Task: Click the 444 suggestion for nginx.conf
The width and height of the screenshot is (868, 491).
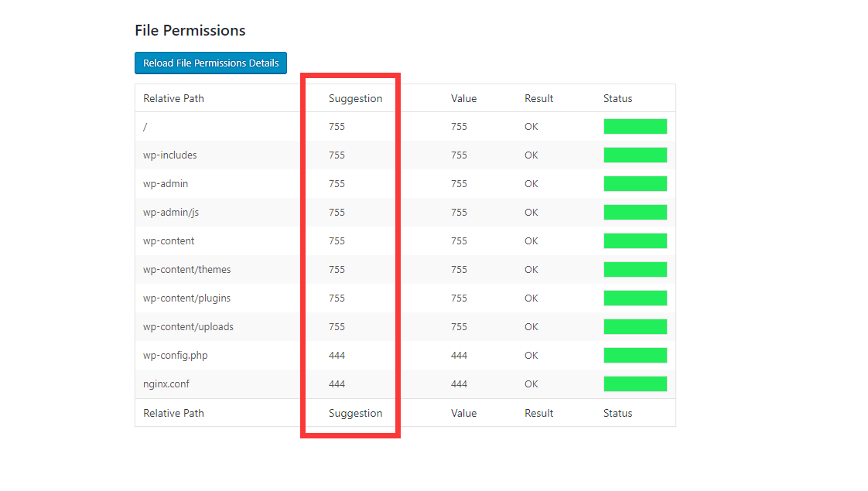Action: 337,384
